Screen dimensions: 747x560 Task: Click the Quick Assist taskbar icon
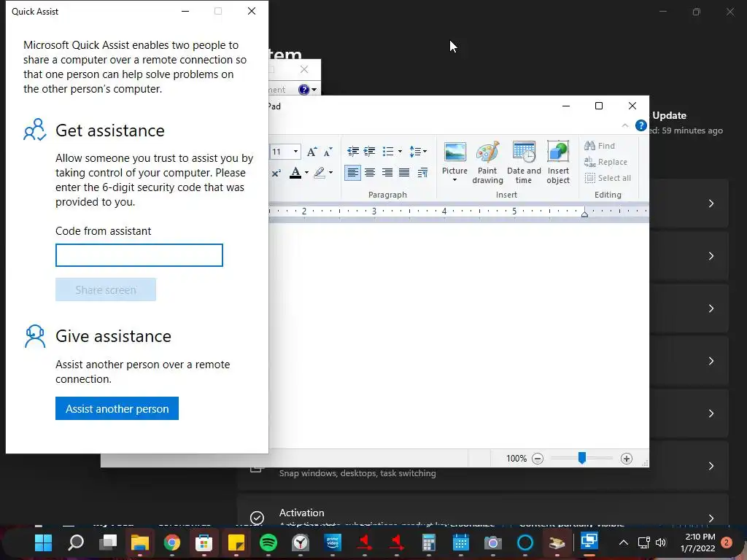tap(589, 542)
